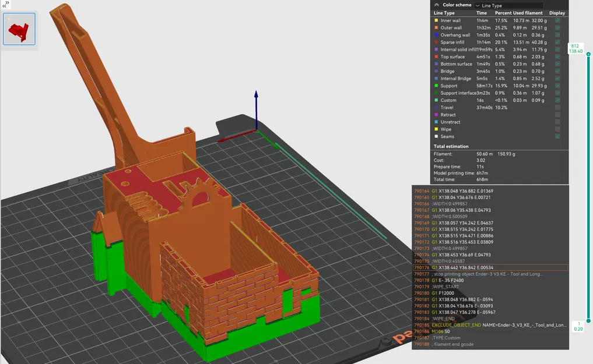Viewport: 593px width, 364px height.
Task: Click the yellow Wipe color swatch
Action: 436,129
